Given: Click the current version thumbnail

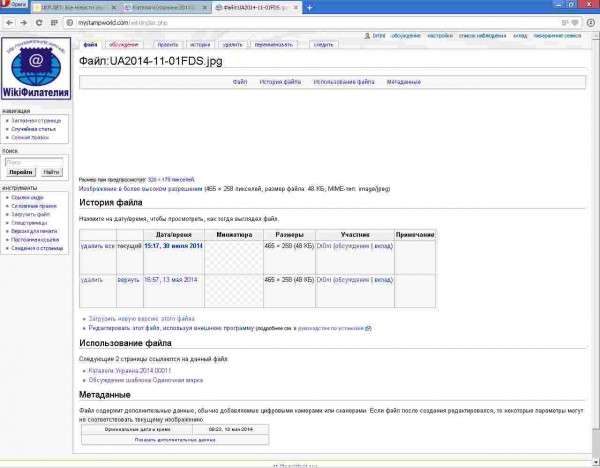Looking at the screenshot, I should pos(234,257).
